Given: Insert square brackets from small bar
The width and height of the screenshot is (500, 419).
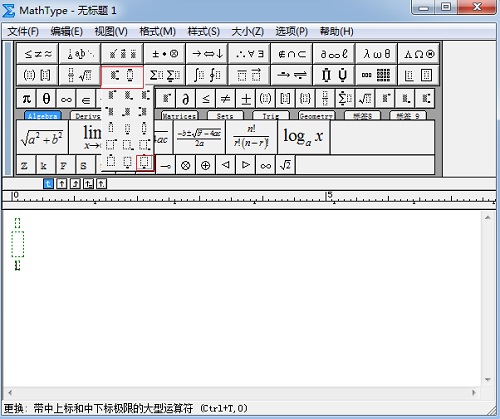Looking at the screenshot, I should click(285, 99).
